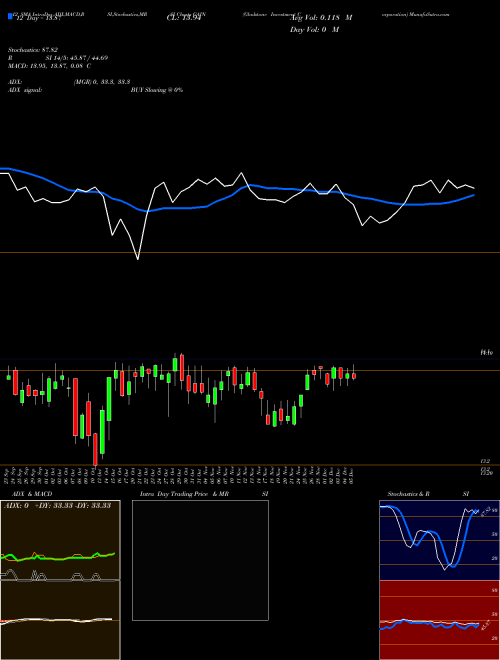Open the ADX & MACD mini chart
Viewport: 500px width, 660px height.
click(60, 580)
